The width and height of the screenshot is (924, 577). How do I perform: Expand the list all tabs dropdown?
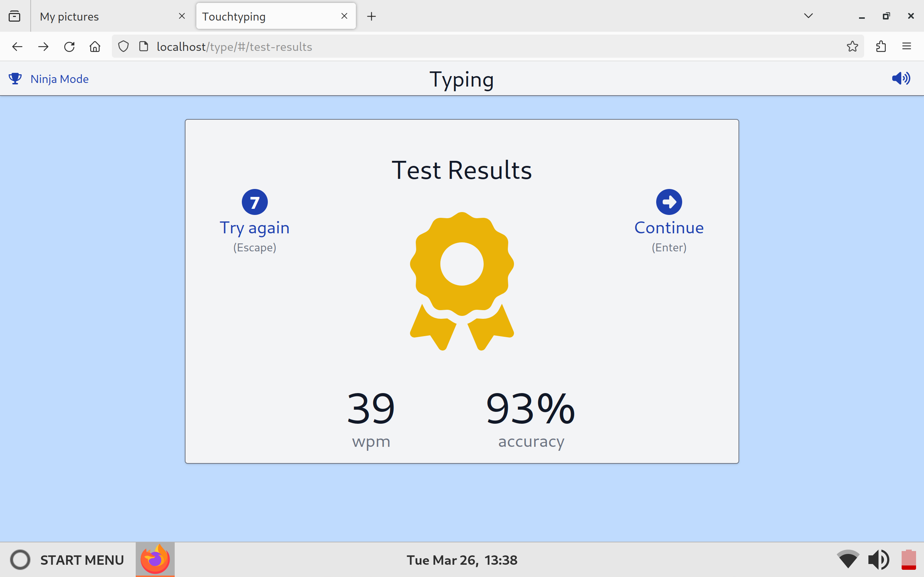808,16
